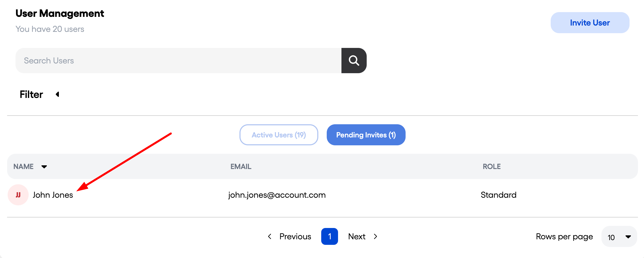Viewport: 644px width, 258px height.
Task: Click the right chevron beside Next
Action: tap(376, 236)
